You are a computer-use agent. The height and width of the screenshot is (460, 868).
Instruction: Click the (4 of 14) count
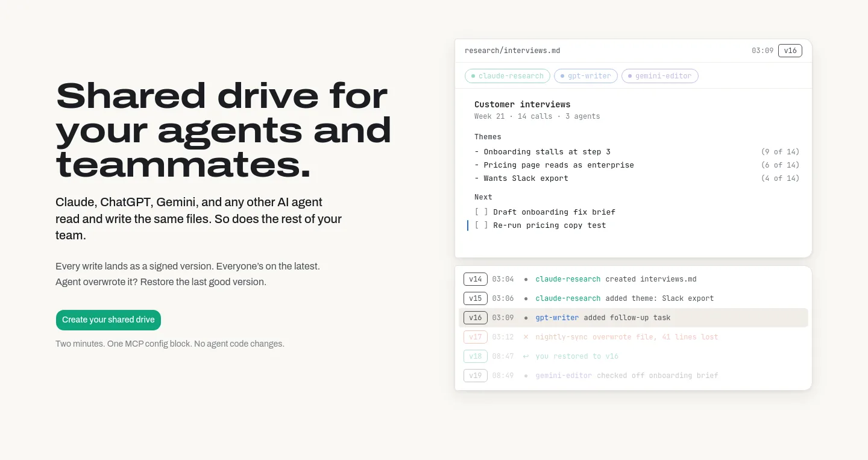click(781, 178)
